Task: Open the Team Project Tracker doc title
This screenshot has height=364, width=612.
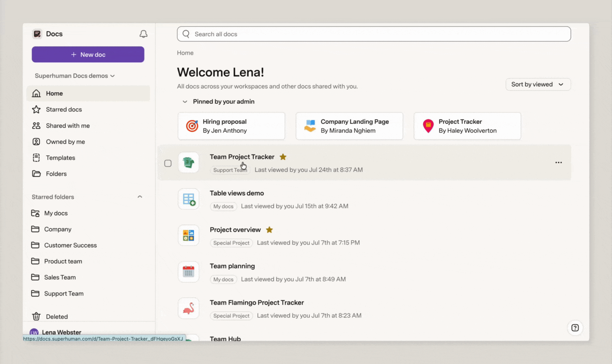Action: [242, 157]
